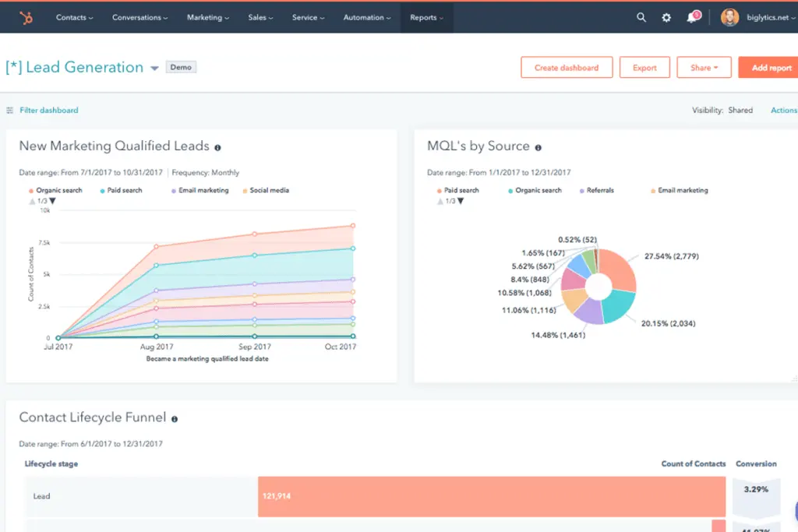
Task: Open the Marketing menu
Action: click(207, 17)
